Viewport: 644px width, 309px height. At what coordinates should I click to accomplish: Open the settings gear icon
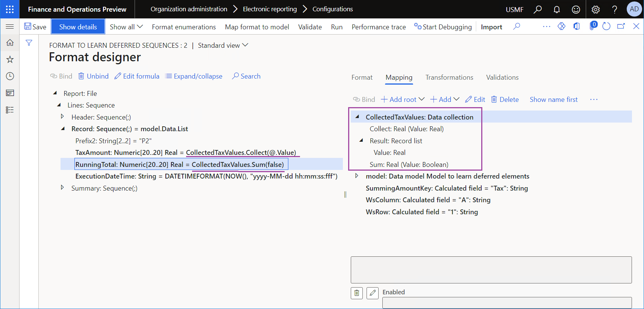[x=596, y=9]
